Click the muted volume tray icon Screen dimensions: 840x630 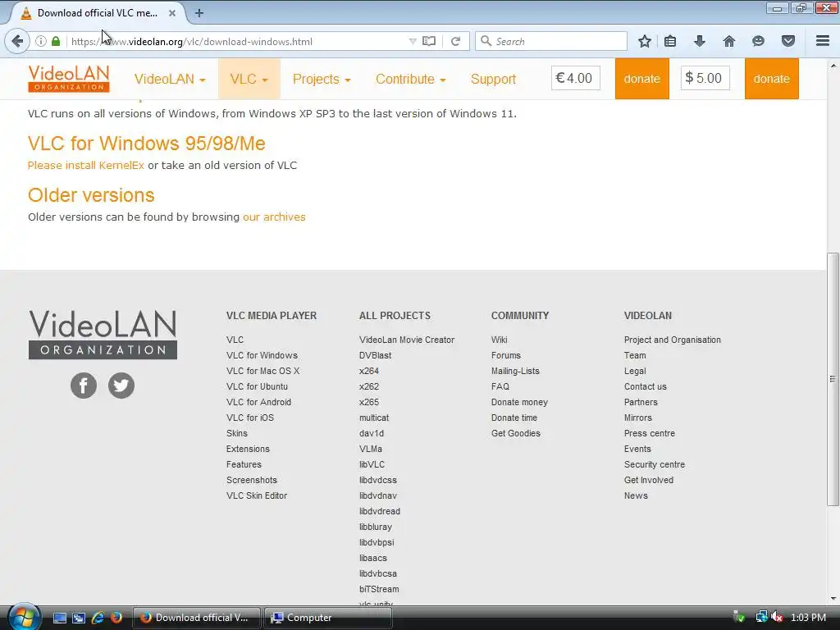(777, 617)
